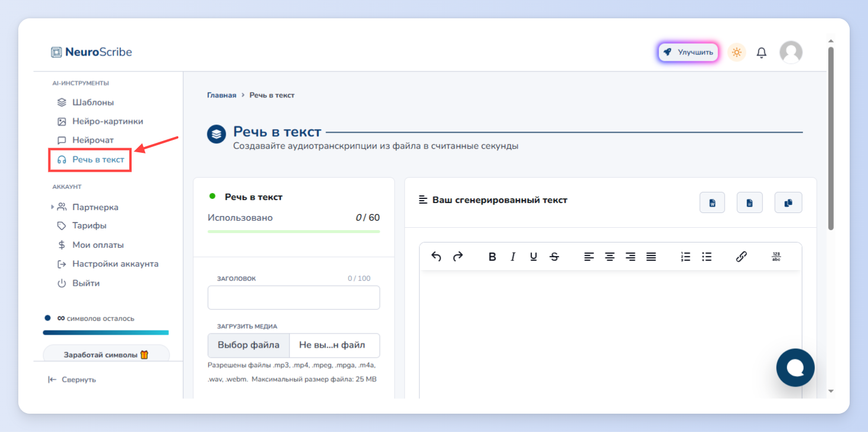Click the Заголовок input field
This screenshot has height=432, width=868.
[293, 297]
